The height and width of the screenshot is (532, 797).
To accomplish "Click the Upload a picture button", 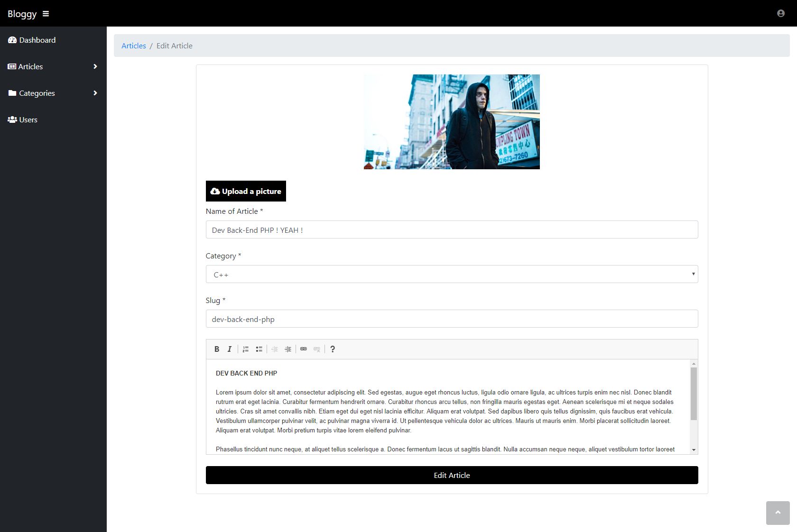I will point(246,191).
